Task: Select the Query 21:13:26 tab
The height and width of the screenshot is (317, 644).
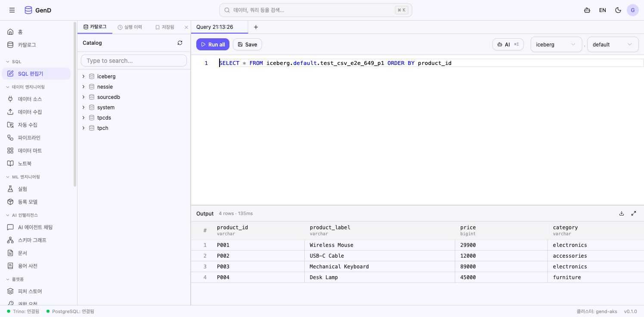Action: [220, 27]
